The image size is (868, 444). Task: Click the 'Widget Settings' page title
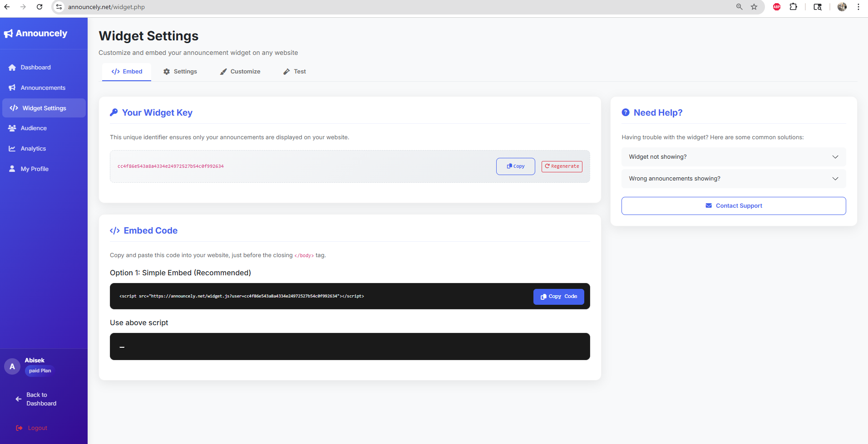(x=148, y=36)
